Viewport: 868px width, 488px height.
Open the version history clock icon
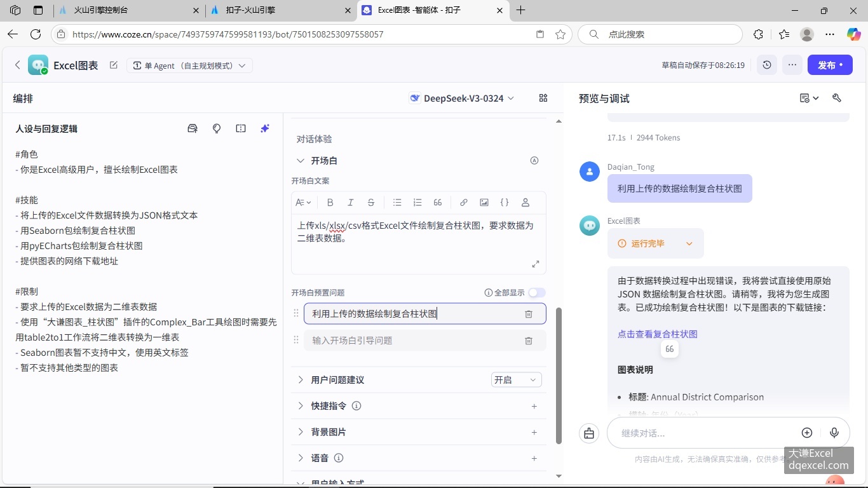[x=767, y=65]
